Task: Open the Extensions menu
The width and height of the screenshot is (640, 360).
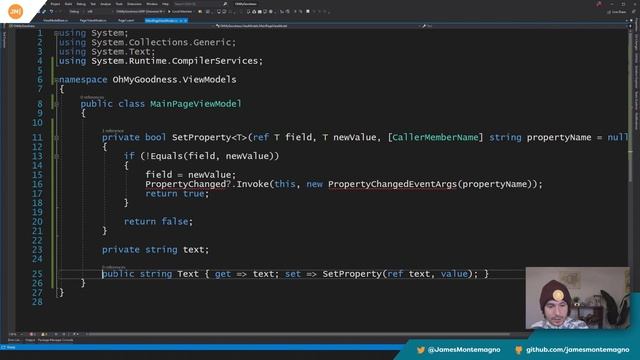Action: (x=134, y=4)
